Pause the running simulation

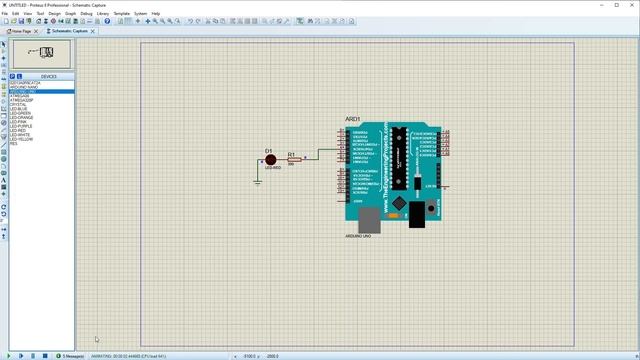point(33,356)
